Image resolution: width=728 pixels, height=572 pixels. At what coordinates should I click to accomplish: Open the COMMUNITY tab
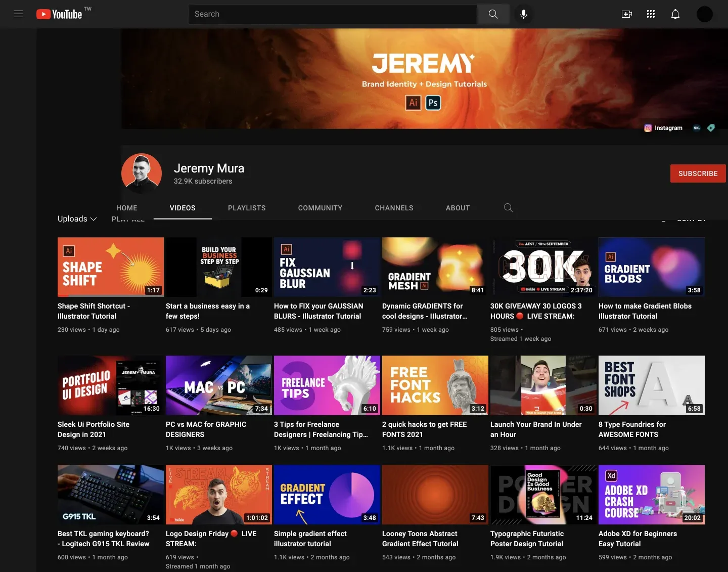(320, 208)
